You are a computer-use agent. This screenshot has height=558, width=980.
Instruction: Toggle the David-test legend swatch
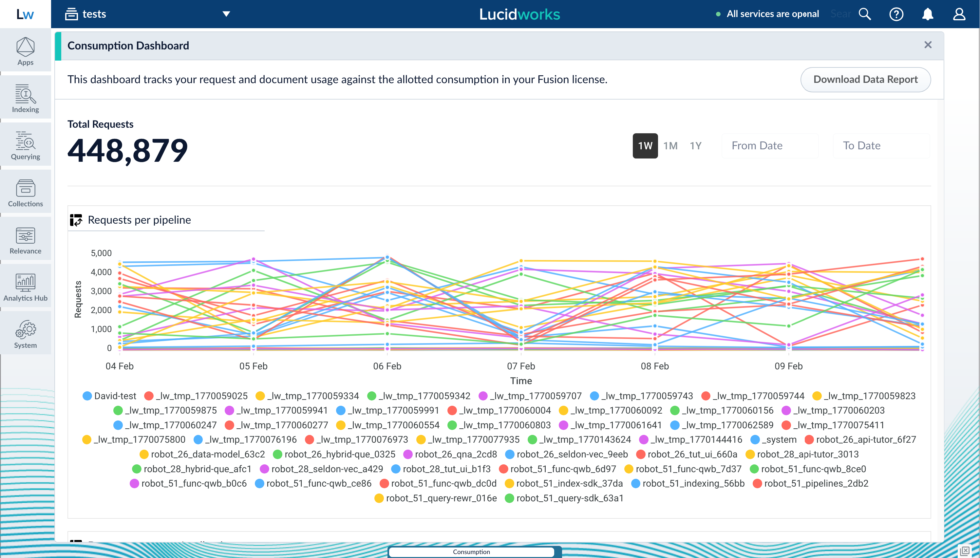coord(87,396)
